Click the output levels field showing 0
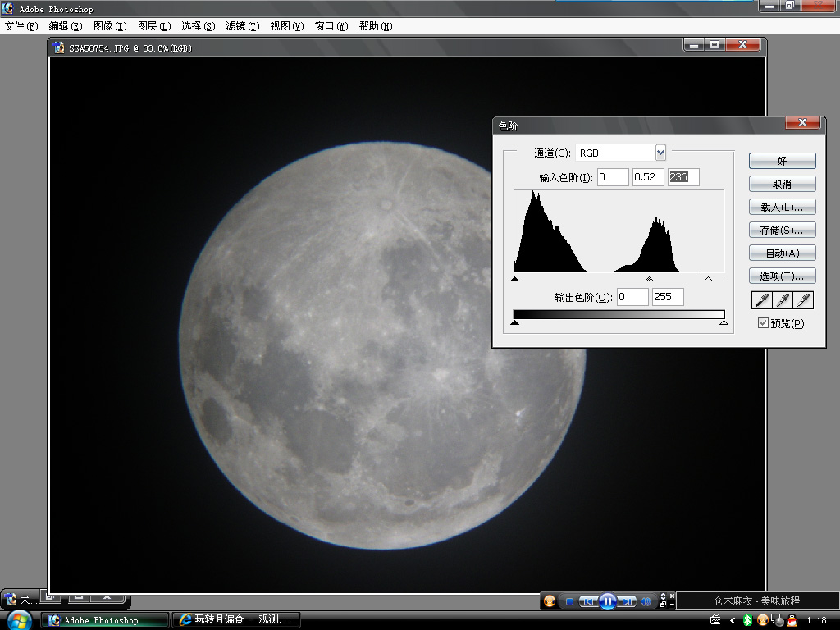This screenshot has height=630, width=840. coord(632,297)
